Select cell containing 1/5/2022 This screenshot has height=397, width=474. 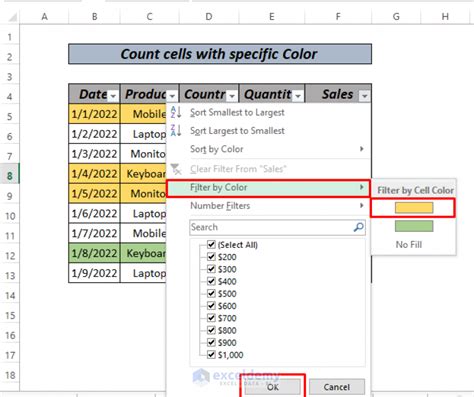(x=94, y=193)
